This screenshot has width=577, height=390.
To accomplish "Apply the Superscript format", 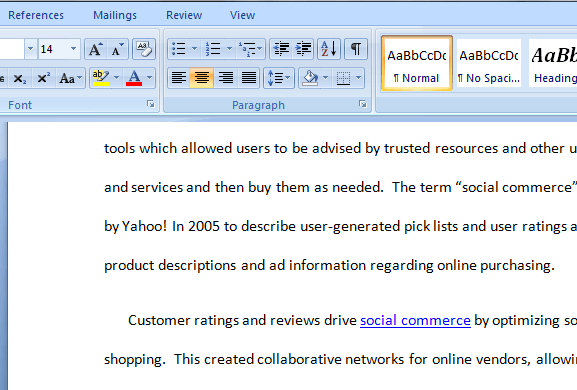I will tap(43, 78).
